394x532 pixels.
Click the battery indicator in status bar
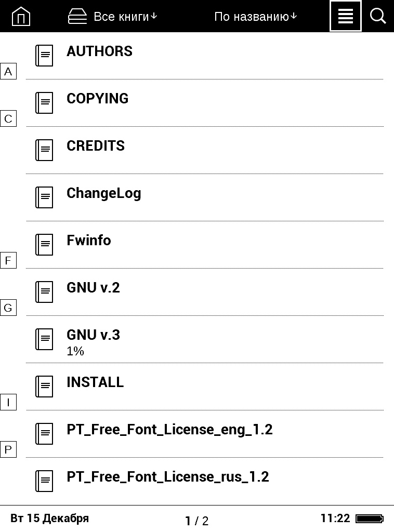pyautogui.click(x=370, y=518)
